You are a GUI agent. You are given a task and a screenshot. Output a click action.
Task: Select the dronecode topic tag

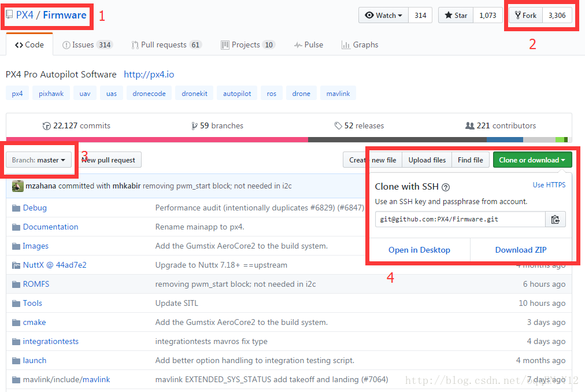(149, 93)
